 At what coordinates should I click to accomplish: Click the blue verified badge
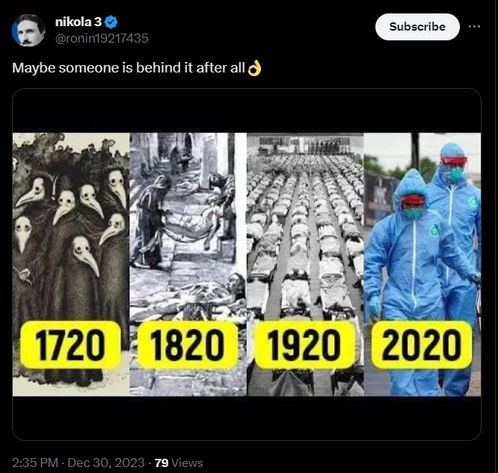click(111, 22)
